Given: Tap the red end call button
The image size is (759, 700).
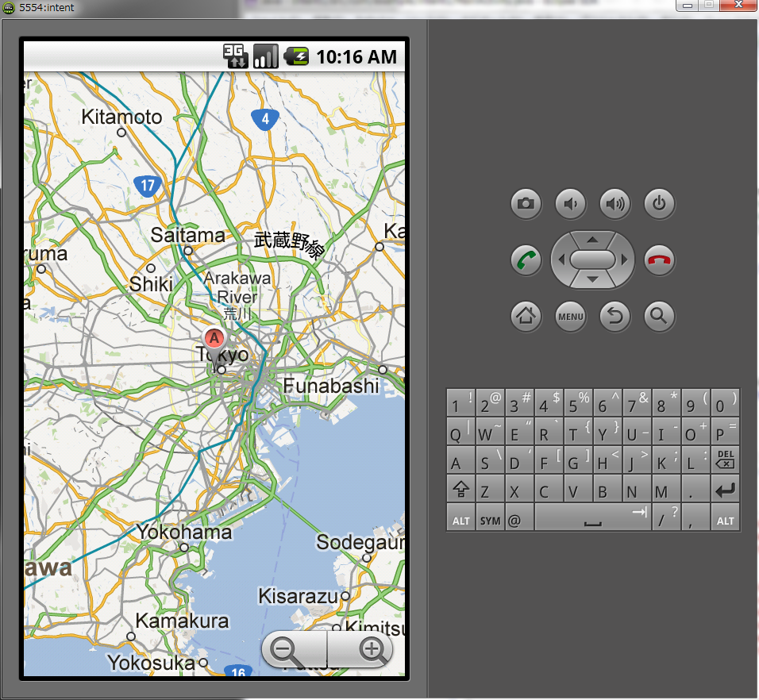Looking at the screenshot, I should pyautogui.click(x=659, y=260).
